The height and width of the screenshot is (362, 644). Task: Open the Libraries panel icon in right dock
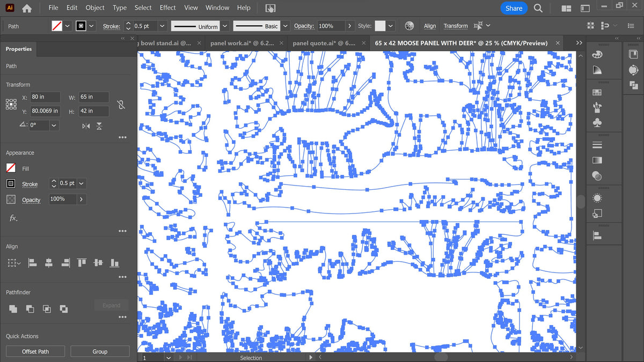pos(633,54)
